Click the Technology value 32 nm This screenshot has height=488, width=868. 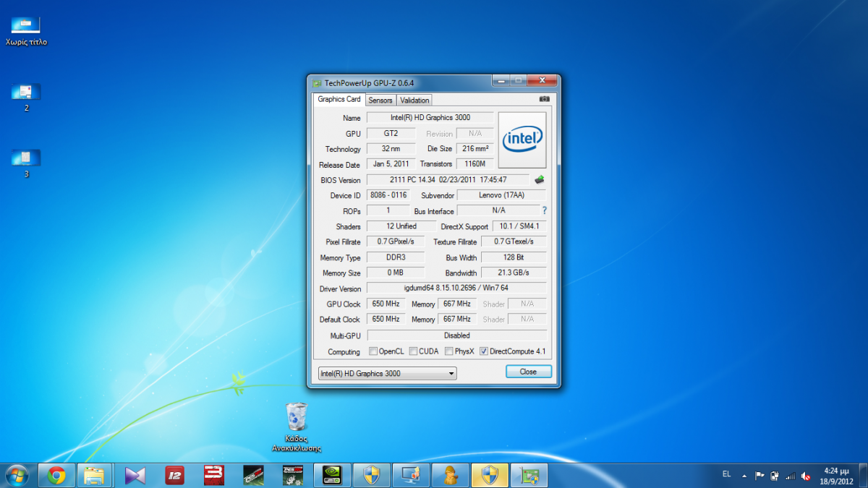pyautogui.click(x=392, y=148)
